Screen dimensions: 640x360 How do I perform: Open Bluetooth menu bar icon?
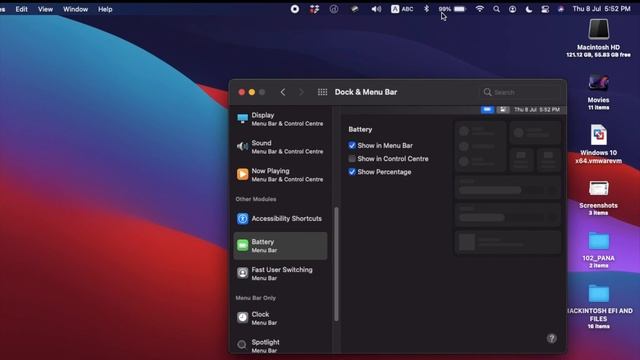[x=427, y=9]
